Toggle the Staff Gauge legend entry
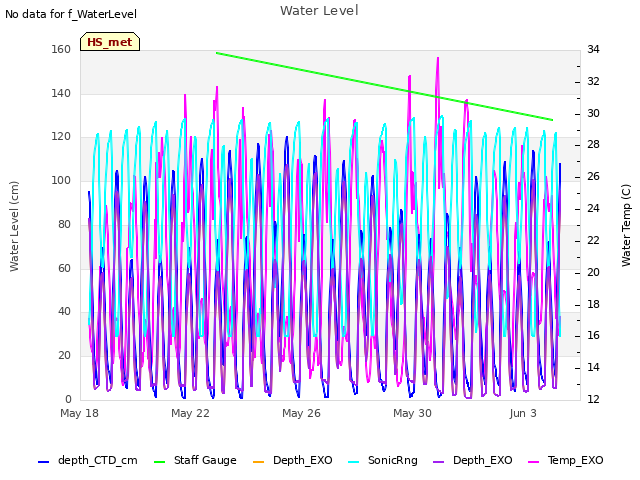Image resolution: width=640 pixels, height=480 pixels. tap(195, 461)
